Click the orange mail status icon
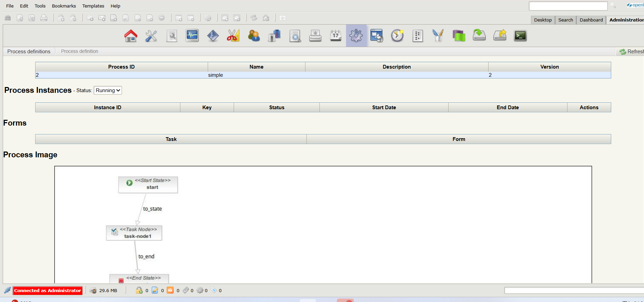The width and height of the screenshot is (644, 302). [x=170, y=290]
